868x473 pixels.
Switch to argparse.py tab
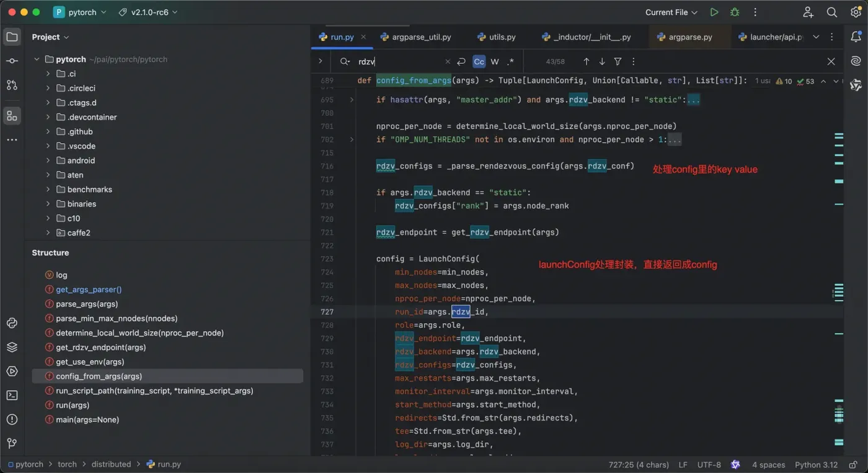[684, 37]
